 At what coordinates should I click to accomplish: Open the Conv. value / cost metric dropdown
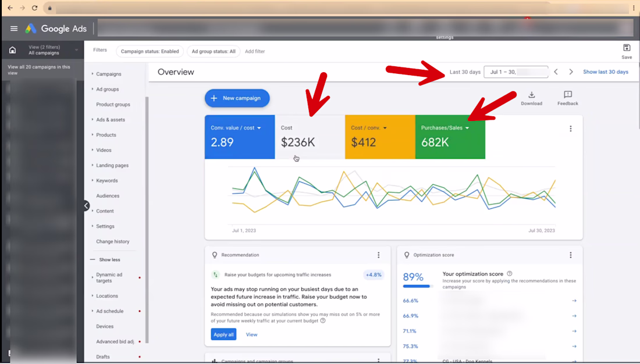tap(259, 128)
